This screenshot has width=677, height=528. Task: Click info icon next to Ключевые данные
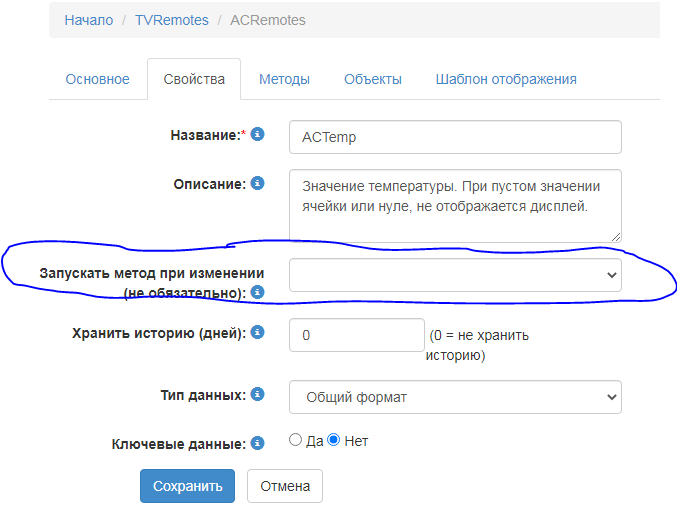(257, 441)
